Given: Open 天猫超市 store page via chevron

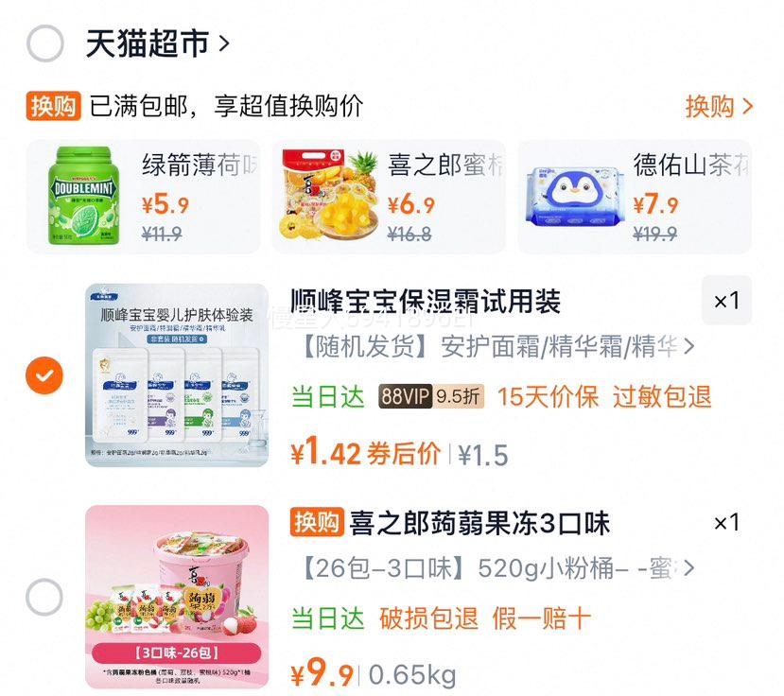Looking at the screenshot, I should coord(224,43).
